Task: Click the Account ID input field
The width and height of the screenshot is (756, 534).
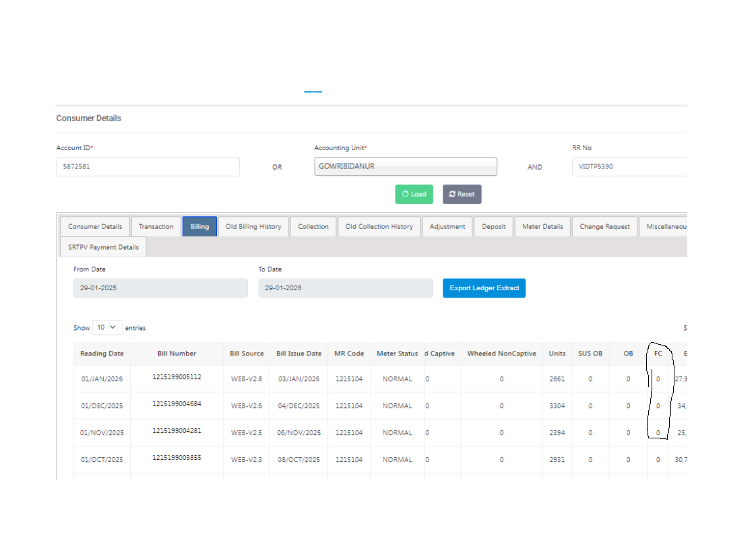Action: click(x=148, y=167)
